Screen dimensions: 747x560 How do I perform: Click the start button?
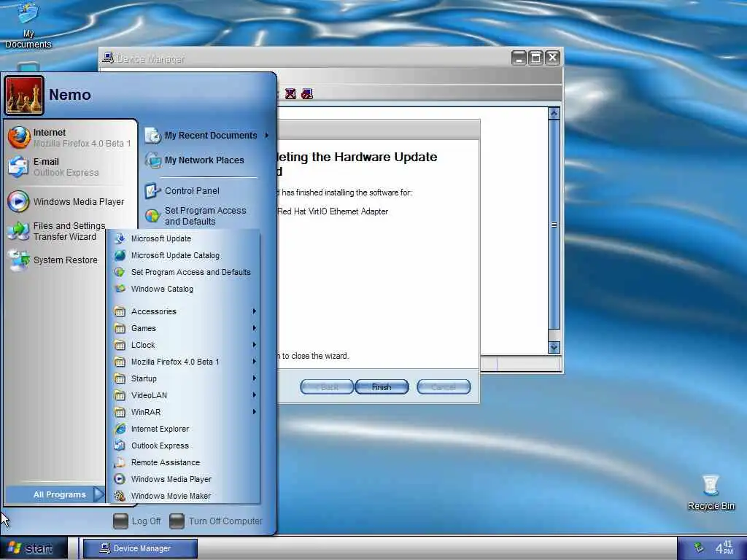click(34, 548)
